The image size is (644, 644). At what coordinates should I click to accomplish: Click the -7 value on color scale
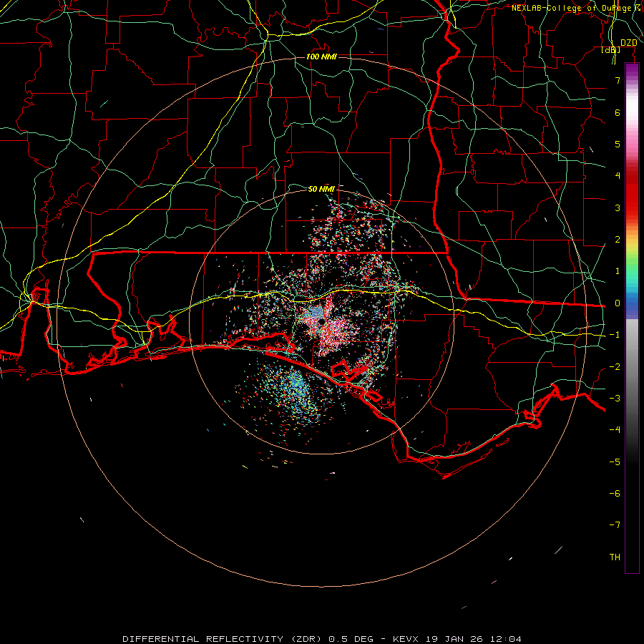point(615,525)
